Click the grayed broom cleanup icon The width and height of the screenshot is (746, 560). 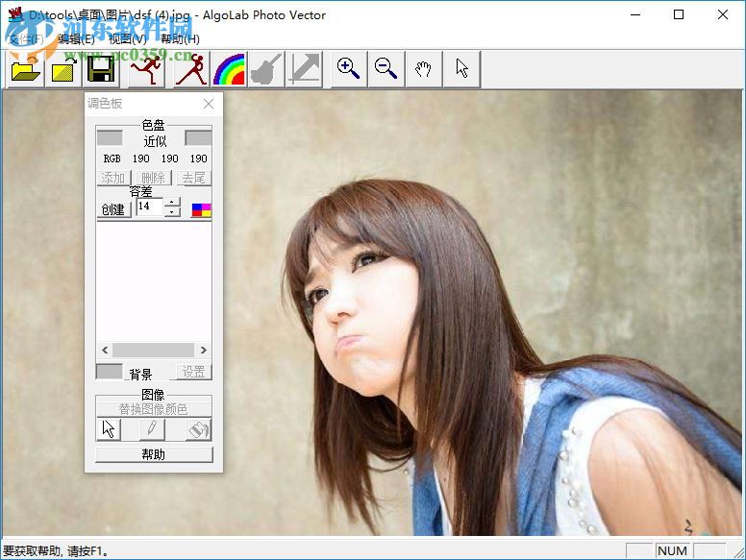(x=266, y=69)
